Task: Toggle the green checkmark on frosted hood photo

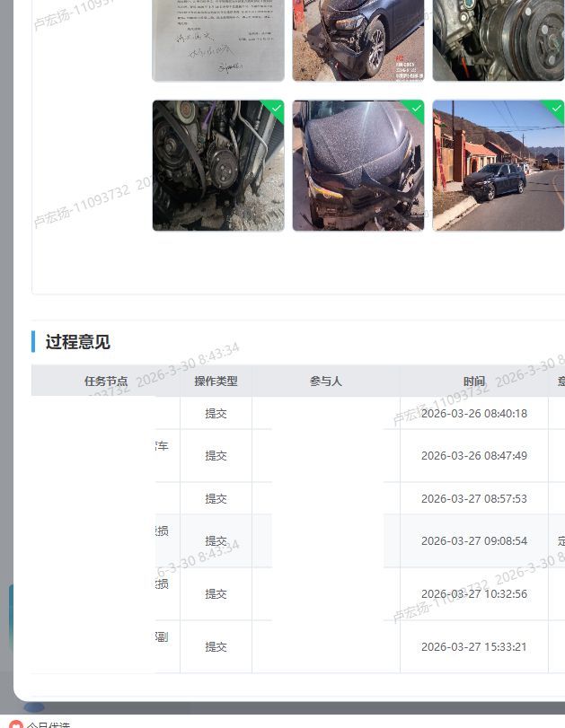Action: (415, 109)
